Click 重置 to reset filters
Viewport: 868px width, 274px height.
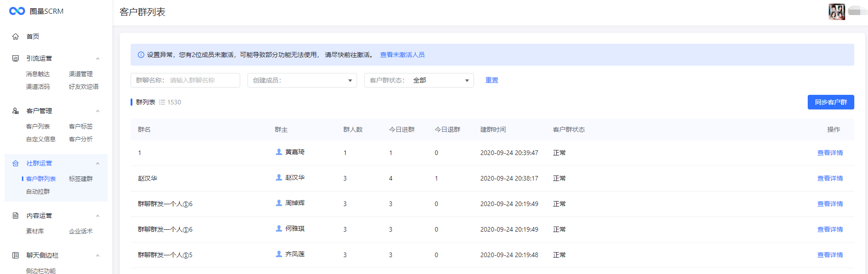pyautogui.click(x=491, y=80)
